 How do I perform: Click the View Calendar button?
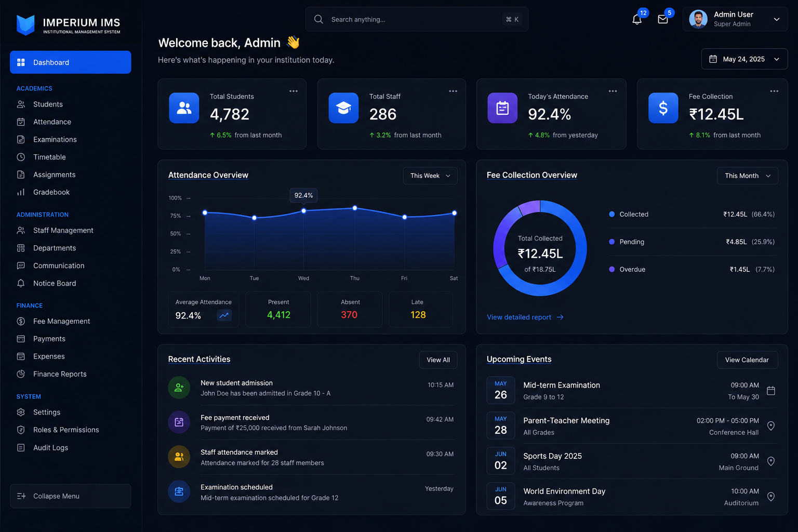[x=747, y=360]
